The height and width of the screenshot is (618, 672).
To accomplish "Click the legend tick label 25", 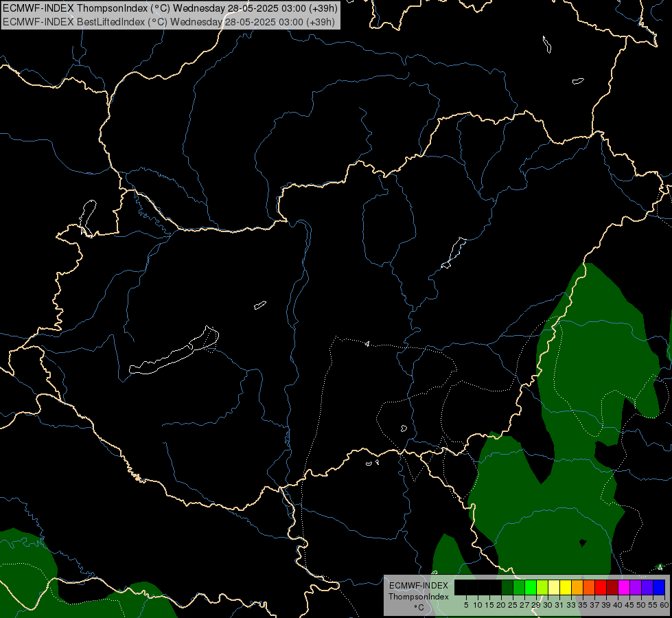I will click(513, 605).
